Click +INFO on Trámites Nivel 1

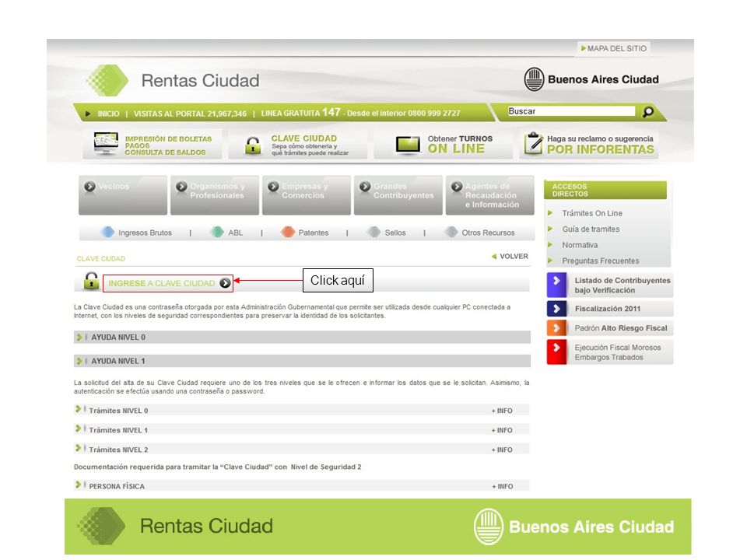(x=502, y=430)
